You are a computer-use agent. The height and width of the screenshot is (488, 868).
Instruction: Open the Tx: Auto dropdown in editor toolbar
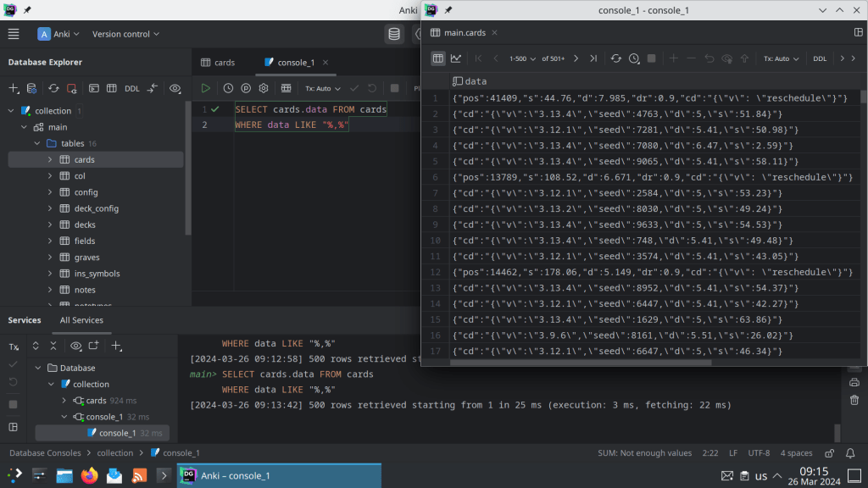click(x=322, y=88)
